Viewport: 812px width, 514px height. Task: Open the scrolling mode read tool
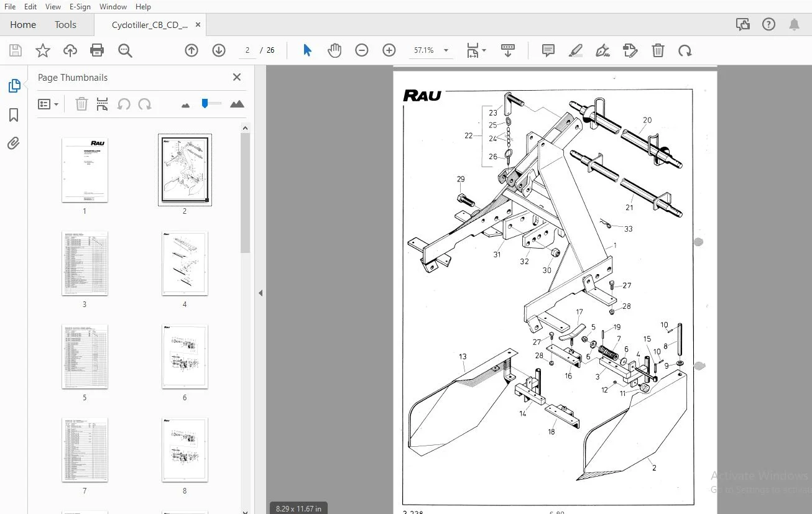pos(508,50)
